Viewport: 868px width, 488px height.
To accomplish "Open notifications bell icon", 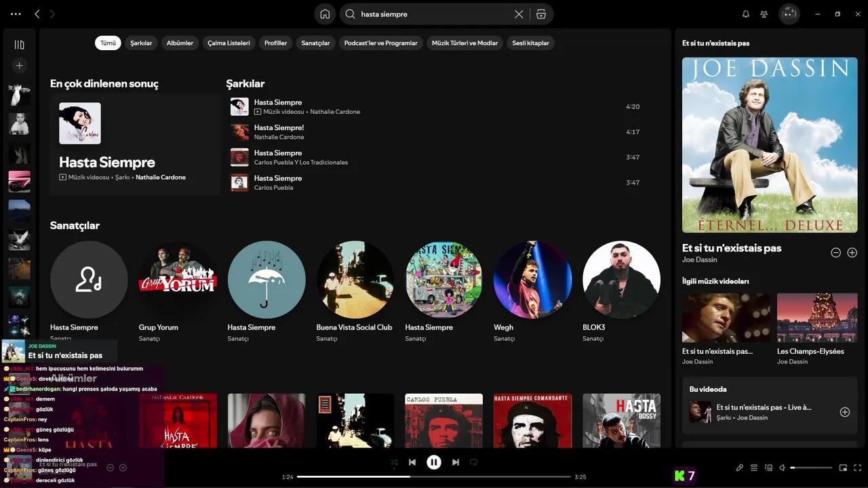I will (x=746, y=14).
